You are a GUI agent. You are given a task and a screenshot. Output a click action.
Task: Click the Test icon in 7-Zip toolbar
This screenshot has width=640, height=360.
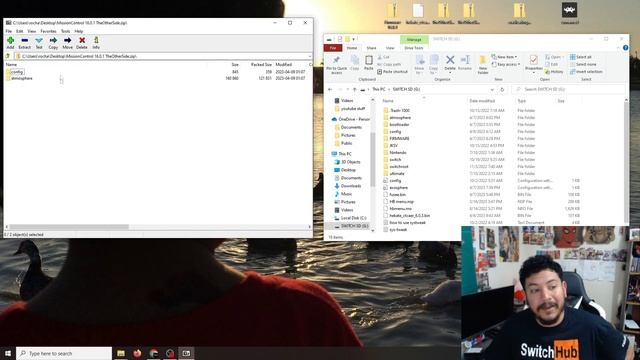[x=39, y=40]
